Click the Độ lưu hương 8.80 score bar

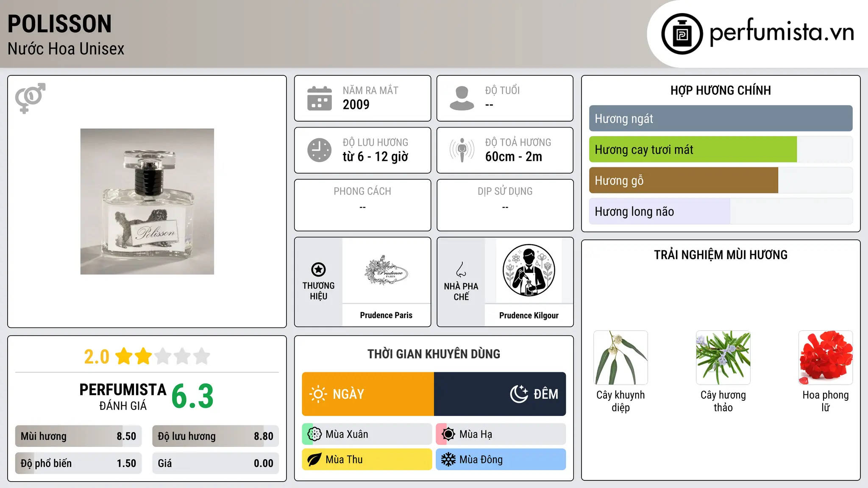[x=216, y=436]
